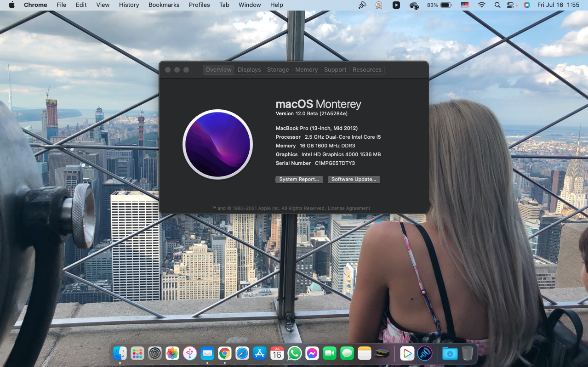Click the Software Update... button
The height and width of the screenshot is (367, 588).
click(354, 180)
